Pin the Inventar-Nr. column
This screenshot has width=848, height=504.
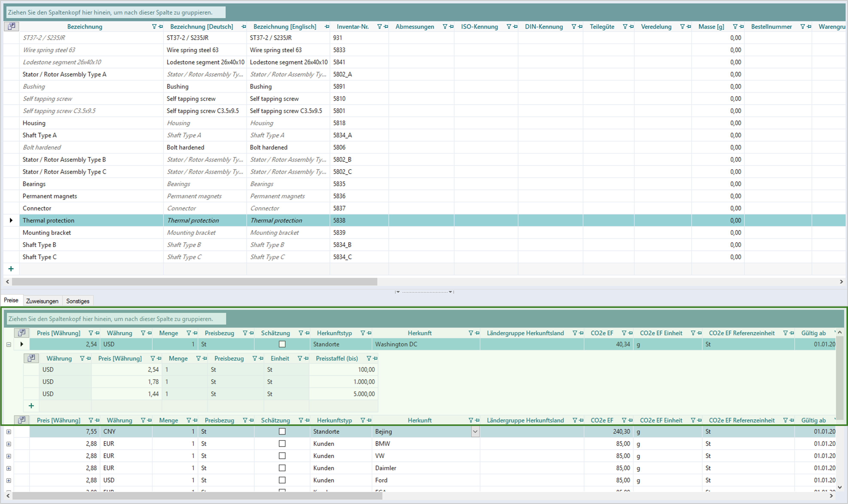pyautogui.click(x=386, y=26)
